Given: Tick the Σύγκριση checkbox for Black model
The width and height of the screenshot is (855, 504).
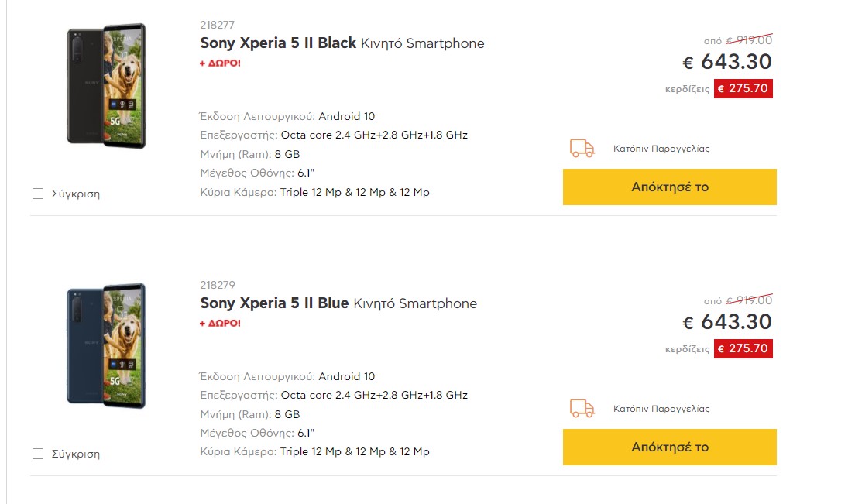Looking at the screenshot, I should point(38,194).
